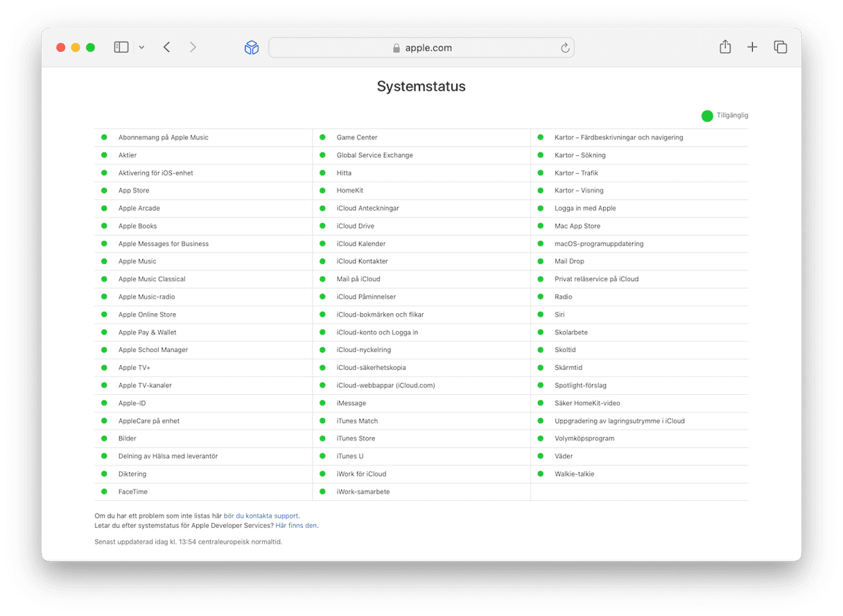Open the sidebar options dropdown chevron

coord(141,48)
